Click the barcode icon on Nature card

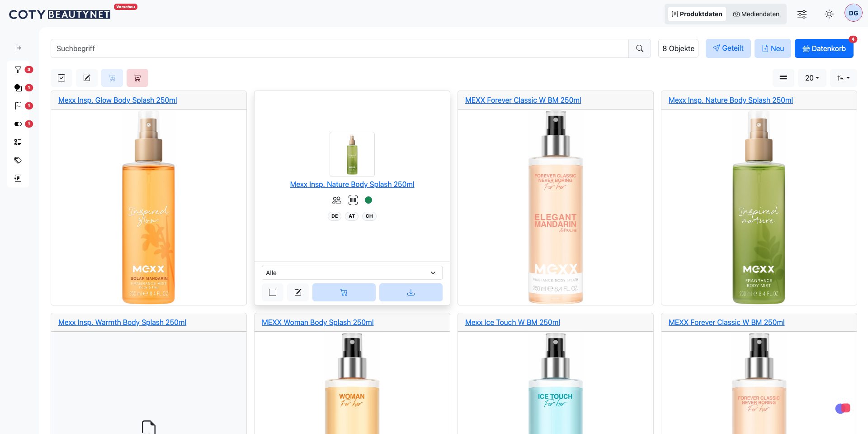coord(353,200)
